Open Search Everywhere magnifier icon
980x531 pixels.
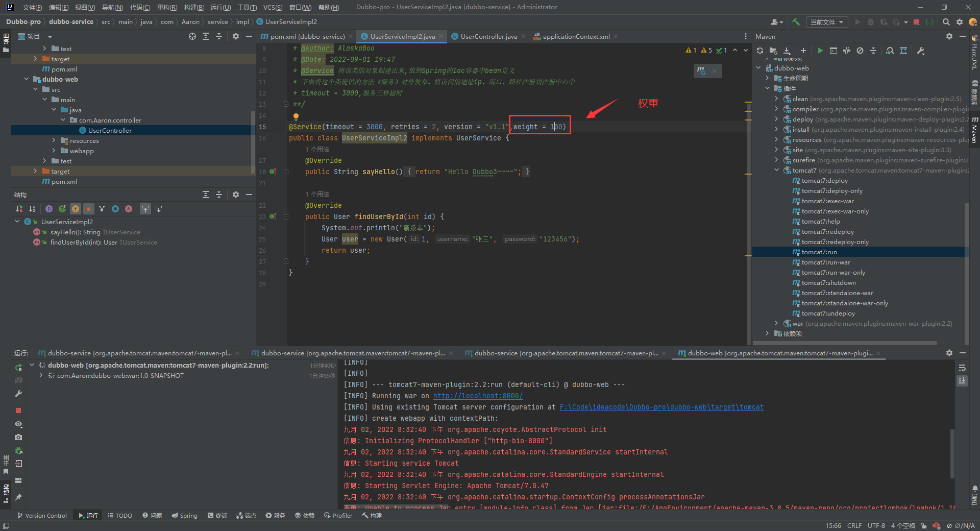click(946, 22)
